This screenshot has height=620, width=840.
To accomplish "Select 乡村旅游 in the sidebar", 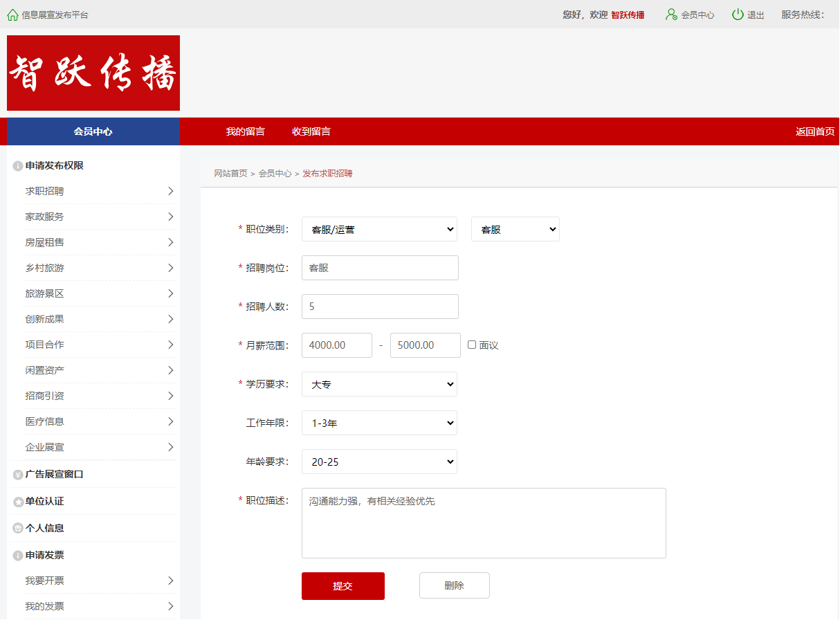I will point(45,268).
